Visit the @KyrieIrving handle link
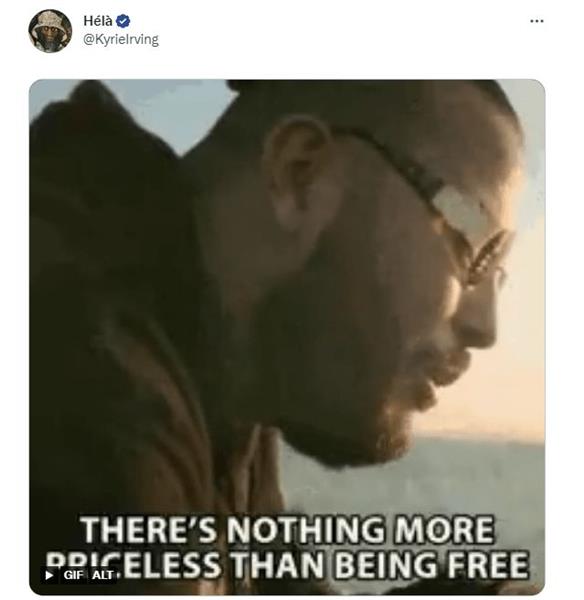584x600 pixels. coord(121,39)
